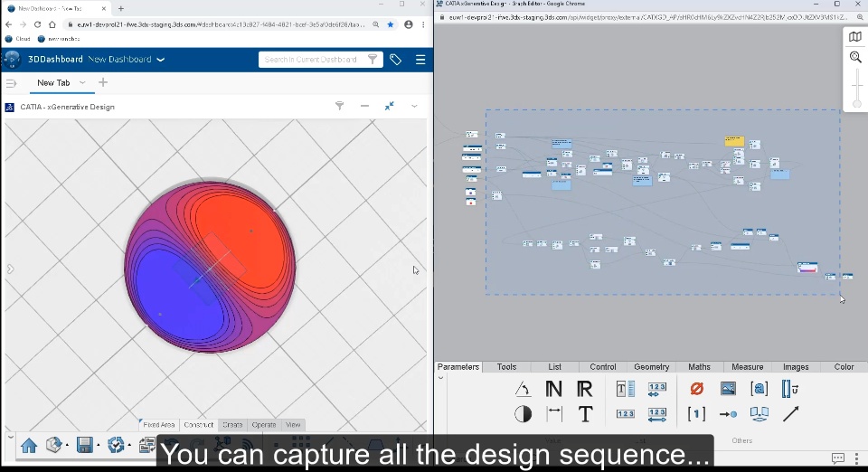The height and width of the screenshot is (472, 868).
Task: Open the chat bubble icon in graph editor
Action: point(838,458)
